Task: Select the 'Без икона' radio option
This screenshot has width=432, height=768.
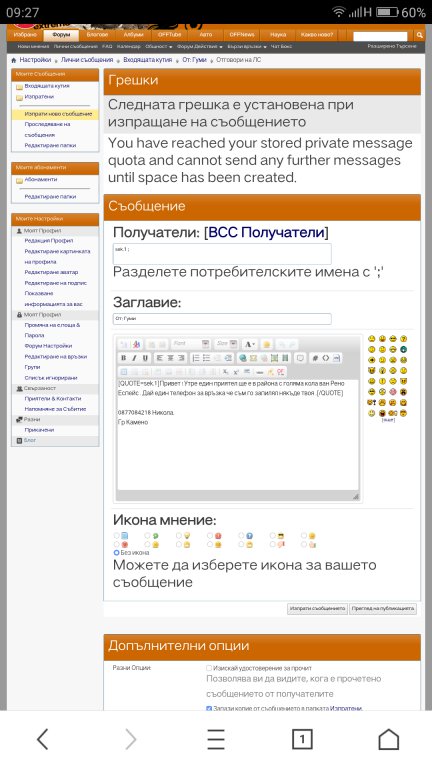Action: [117, 552]
